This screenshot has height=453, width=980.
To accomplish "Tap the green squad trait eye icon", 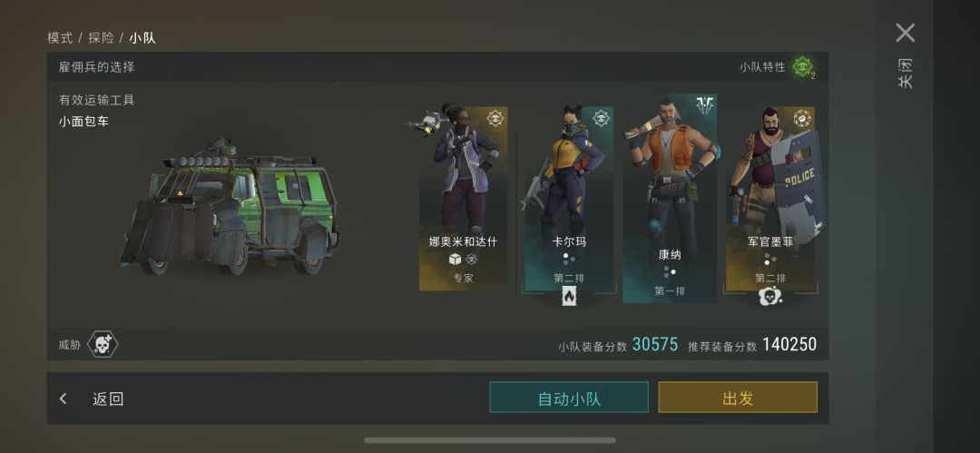I will click(802, 66).
